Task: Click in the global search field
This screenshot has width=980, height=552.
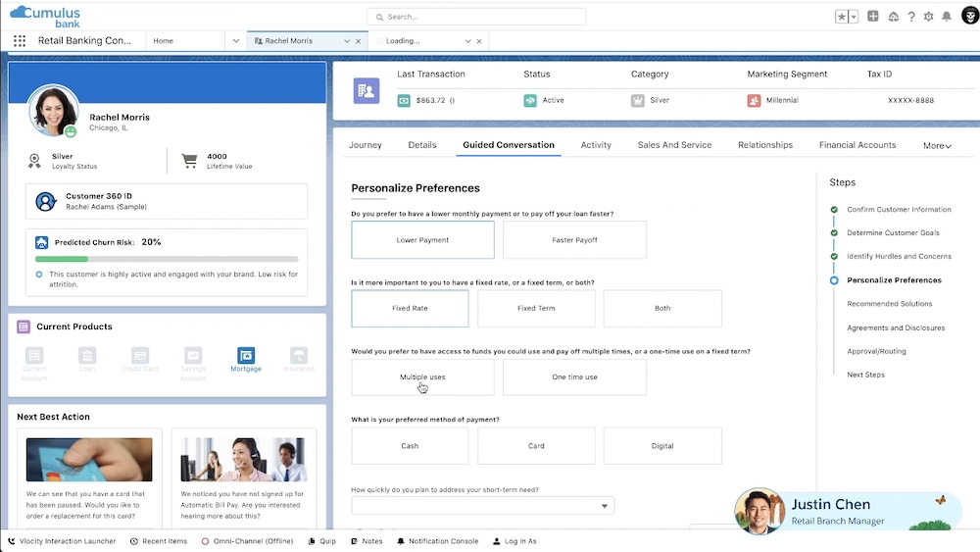Action: point(476,17)
